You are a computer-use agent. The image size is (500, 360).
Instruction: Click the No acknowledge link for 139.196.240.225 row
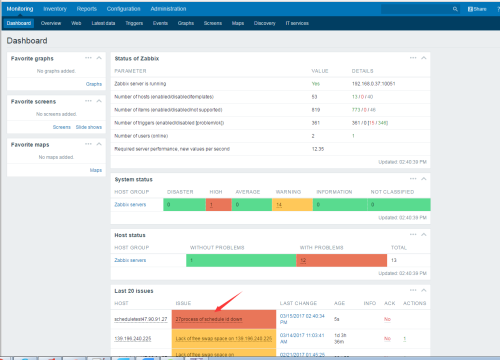pos(387,339)
